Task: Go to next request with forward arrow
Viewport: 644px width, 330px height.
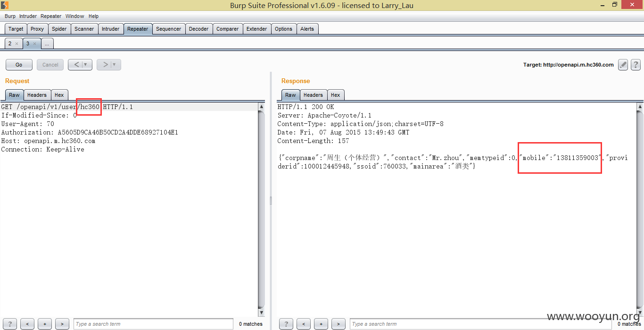Action: click(x=105, y=65)
